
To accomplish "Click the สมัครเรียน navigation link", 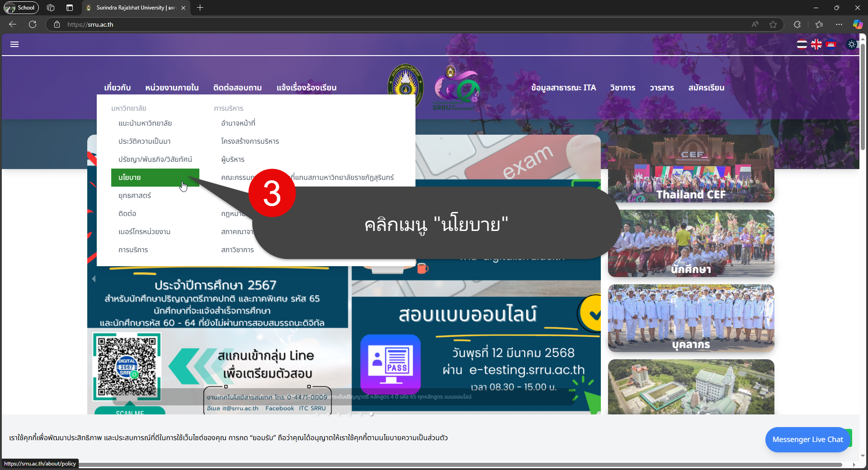I will [x=707, y=88].
